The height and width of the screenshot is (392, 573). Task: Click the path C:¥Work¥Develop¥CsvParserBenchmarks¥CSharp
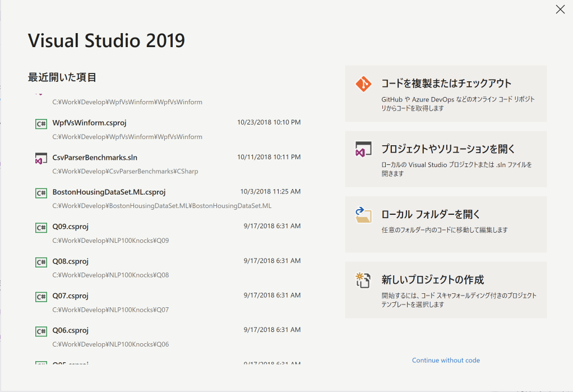click(126, 171)
